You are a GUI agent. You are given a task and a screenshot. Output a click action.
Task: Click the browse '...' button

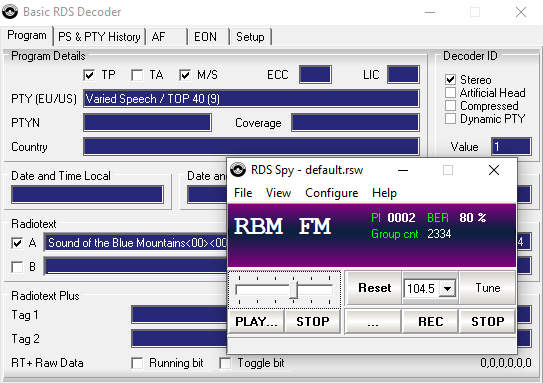[x=373, y=321]
